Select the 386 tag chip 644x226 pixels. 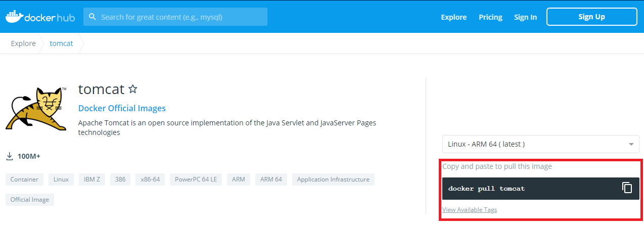120,179
